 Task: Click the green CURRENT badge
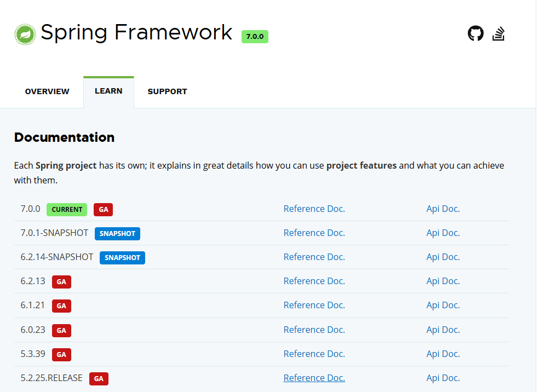[x=67, y=210]
